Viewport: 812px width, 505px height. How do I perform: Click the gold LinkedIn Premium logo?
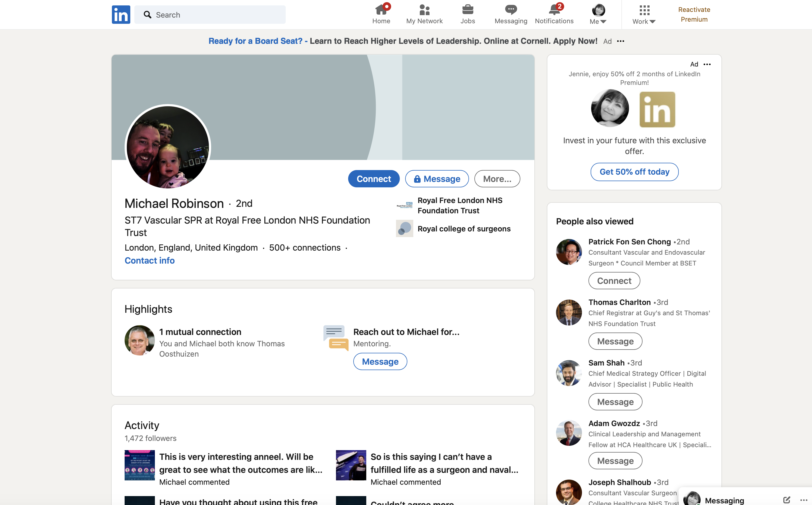click(657, 109)
